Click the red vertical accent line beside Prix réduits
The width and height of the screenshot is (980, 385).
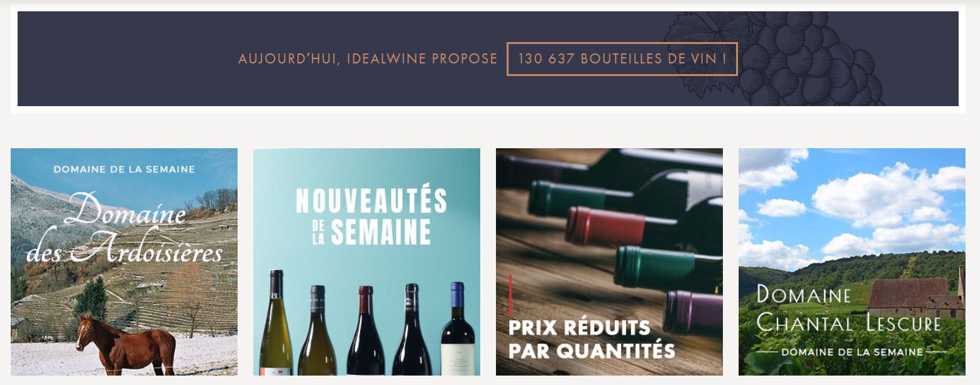click(510, 293)
